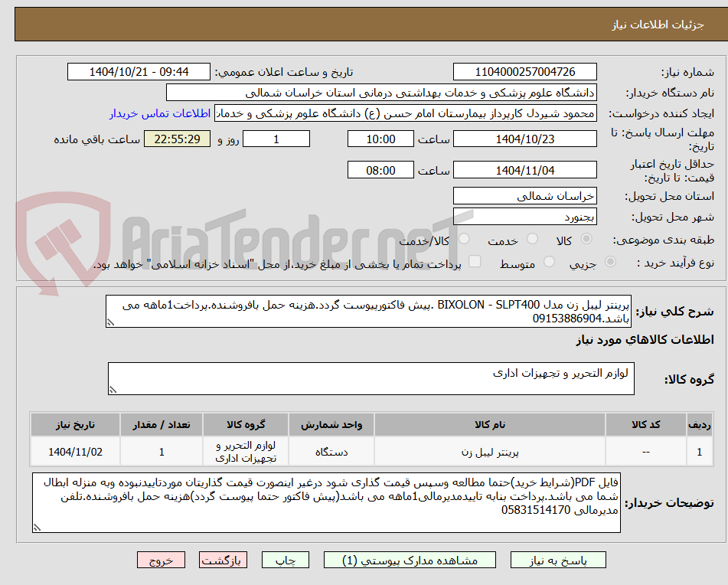Click the response deadline date 1404/10/23
Image resolution: width=728 pixels, height=585 pixels.
524,139
